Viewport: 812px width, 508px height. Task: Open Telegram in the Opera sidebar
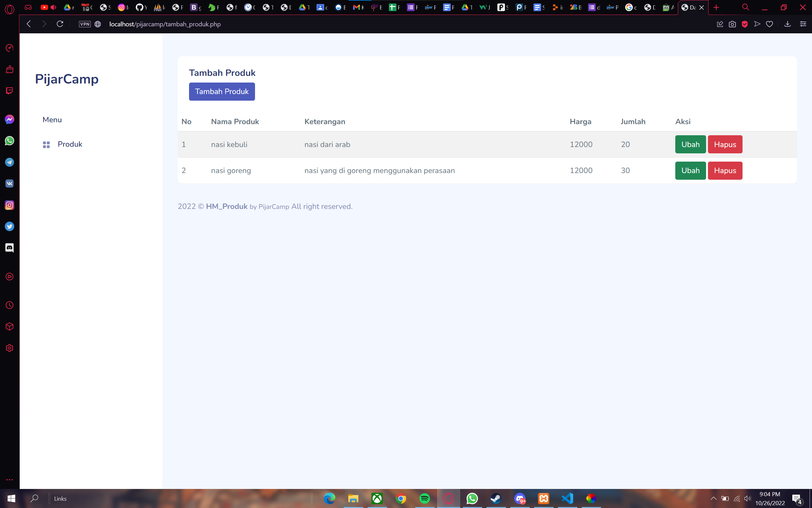coord(10,162)
